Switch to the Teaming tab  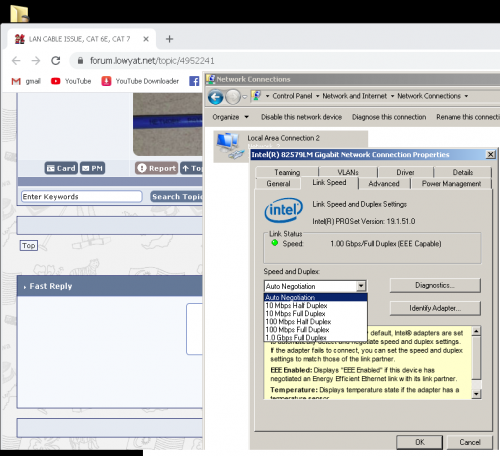(287, 172)
